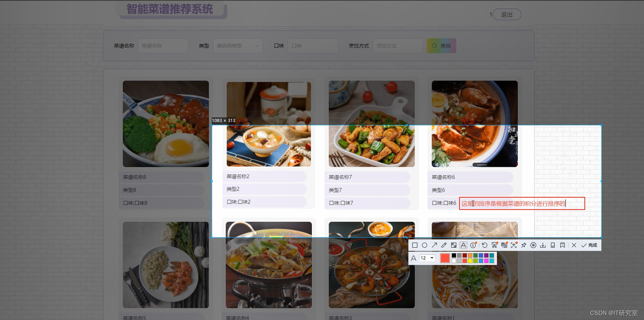Open the shrimp rice image for 菜谱名称5
Image resolution: width=644 pixels, height=320 pixels.
tap(166, 265)
